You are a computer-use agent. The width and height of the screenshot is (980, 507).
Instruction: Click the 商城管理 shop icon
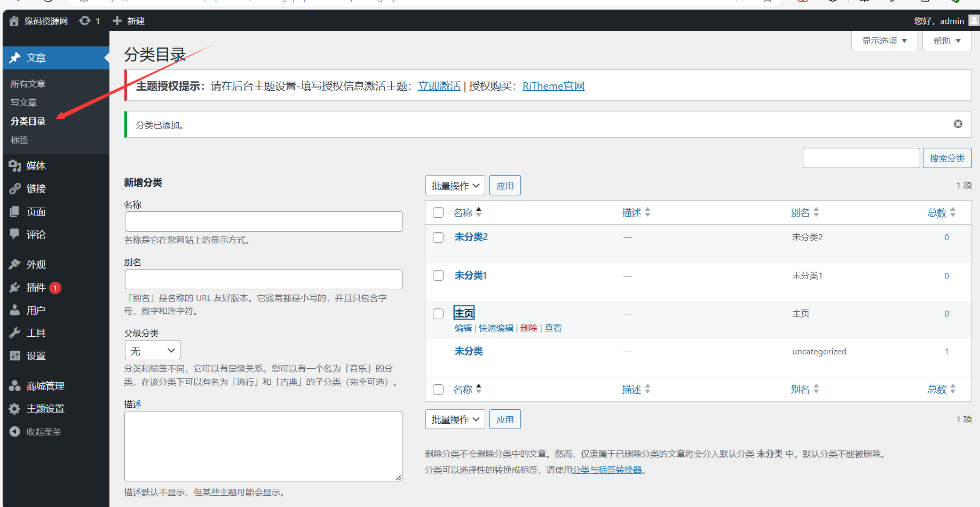15,386
